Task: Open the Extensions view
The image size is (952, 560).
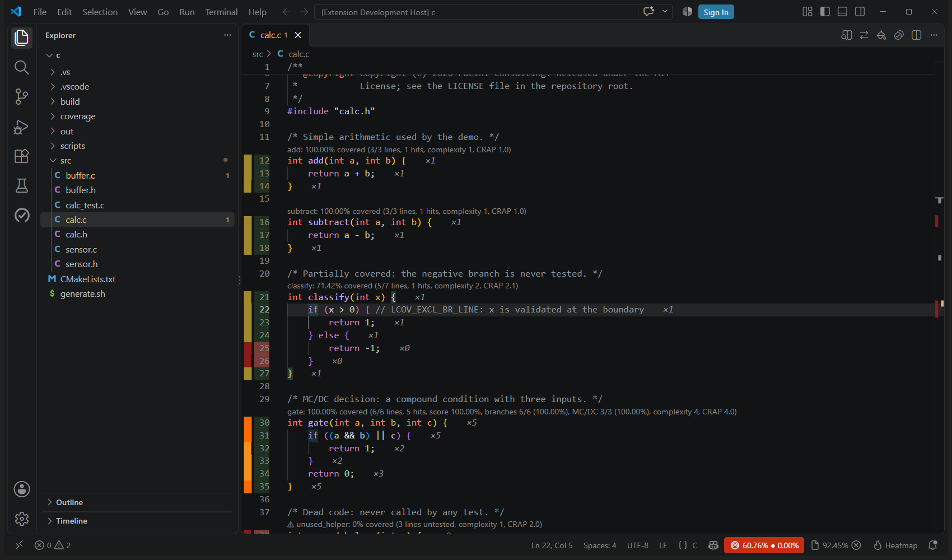Action: 21,156
